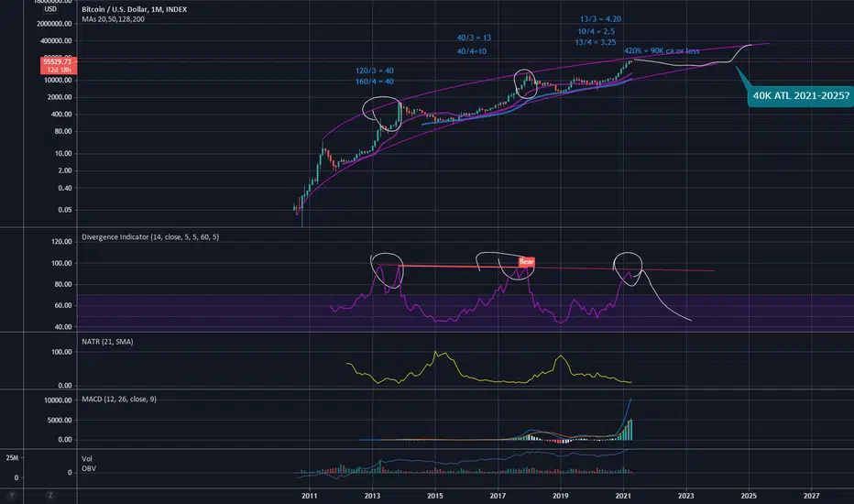Click the 2025 label on time axis

pos(749,496)
